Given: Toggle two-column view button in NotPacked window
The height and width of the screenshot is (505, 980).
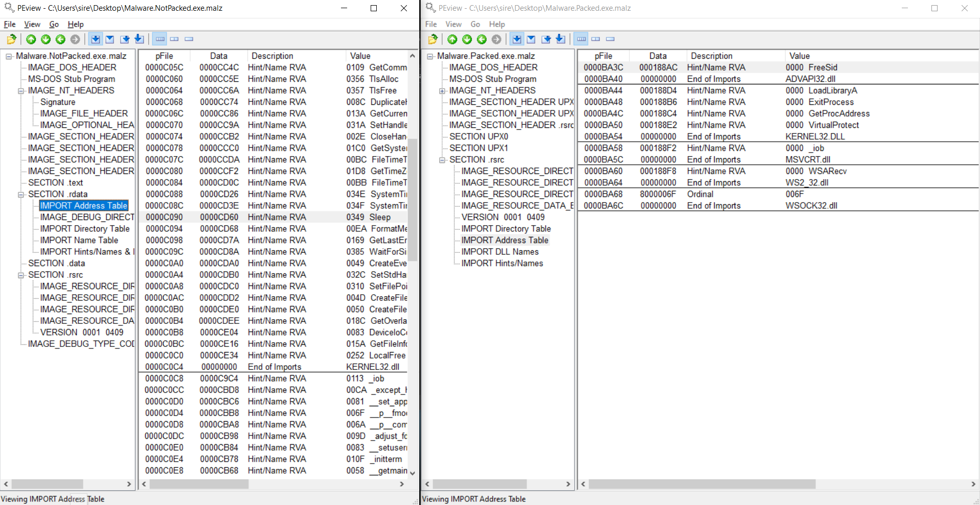Looking at the screenshot, I should [x=174, y=39].
